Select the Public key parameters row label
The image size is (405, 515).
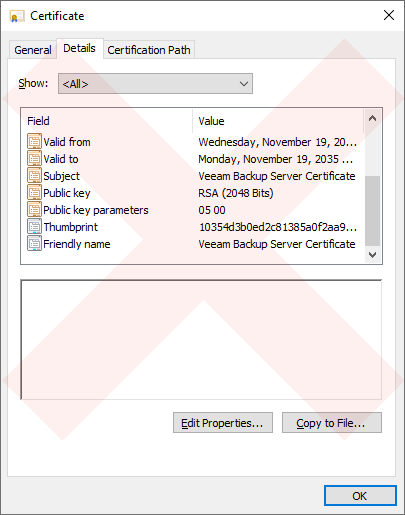96,210
